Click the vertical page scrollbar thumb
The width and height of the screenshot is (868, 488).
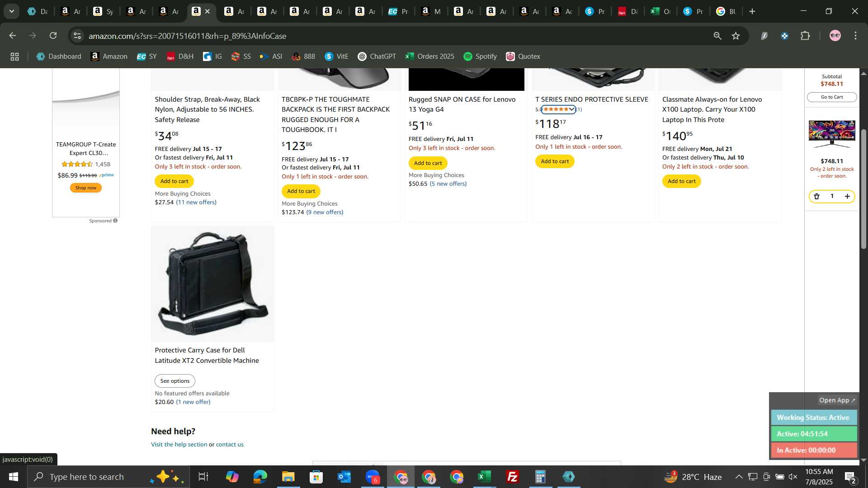(863, 189)
